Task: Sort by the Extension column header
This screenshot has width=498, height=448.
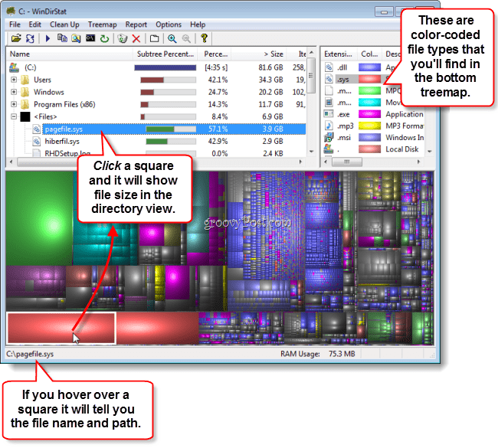Action: click(339, 54)
